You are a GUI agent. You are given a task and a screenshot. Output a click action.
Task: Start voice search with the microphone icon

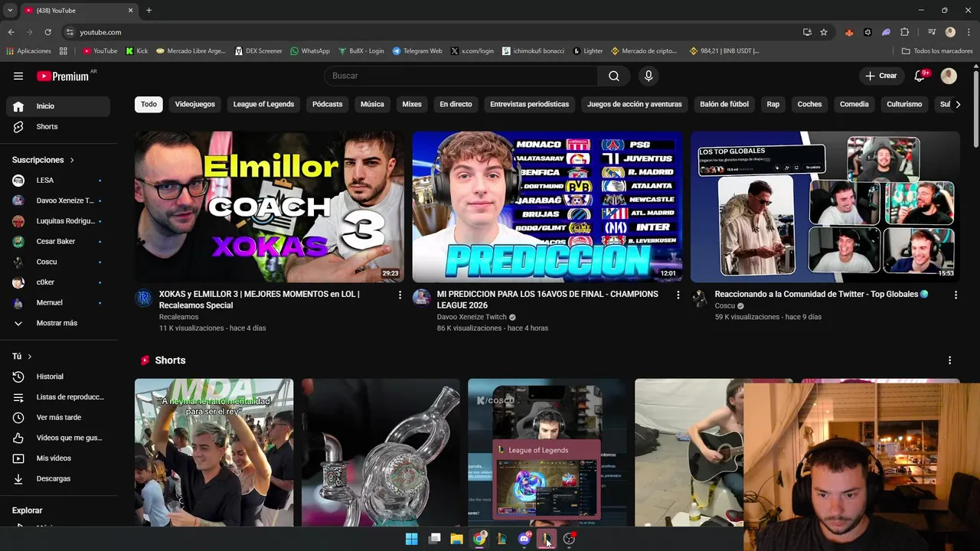[648, 76]
